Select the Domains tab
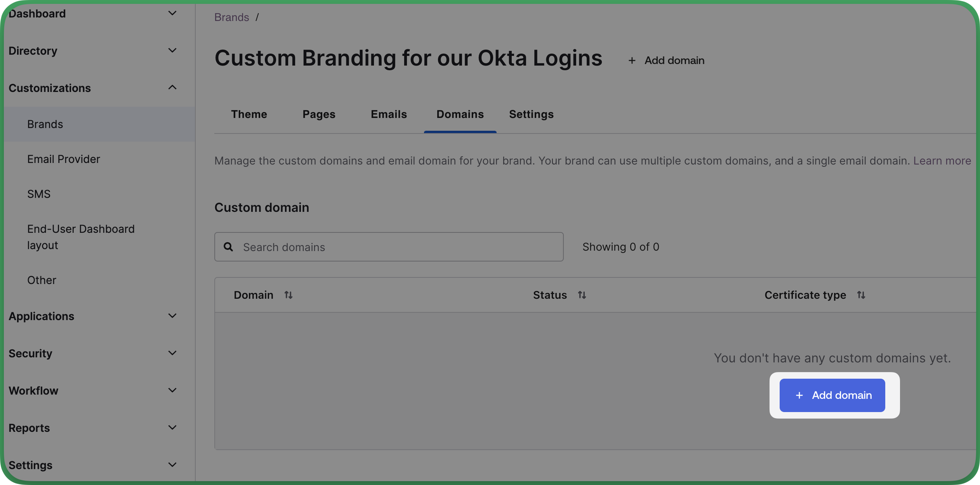 pyautogui.click(x=460, y=114)
